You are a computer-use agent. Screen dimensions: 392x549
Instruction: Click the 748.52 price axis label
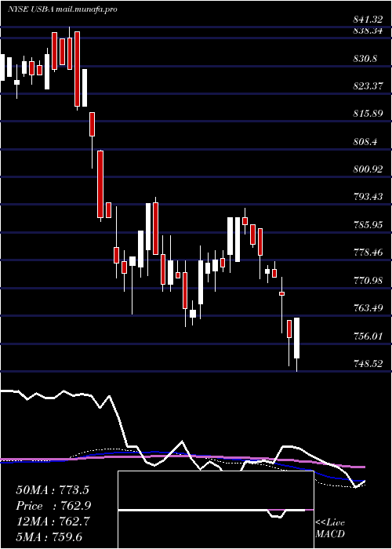pos(368,364)
